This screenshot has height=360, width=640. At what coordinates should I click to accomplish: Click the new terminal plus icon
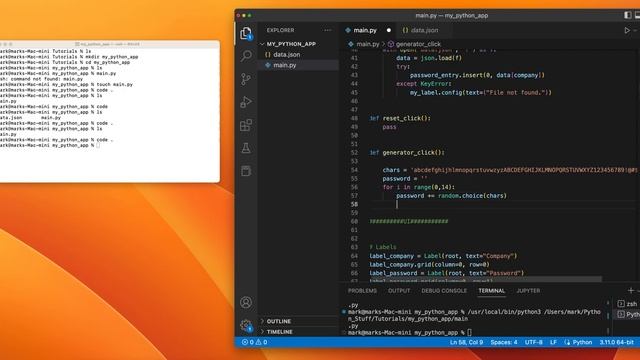pos(631,291)
